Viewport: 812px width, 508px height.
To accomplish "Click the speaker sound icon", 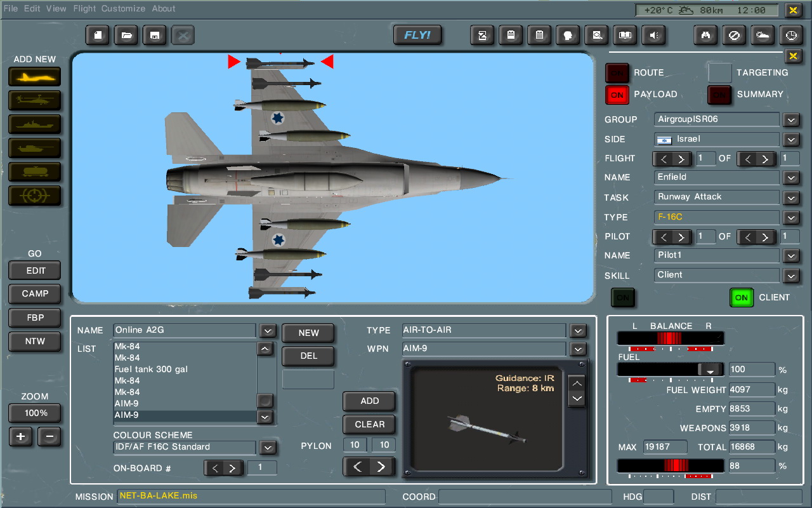I will (x=653, y=36).
